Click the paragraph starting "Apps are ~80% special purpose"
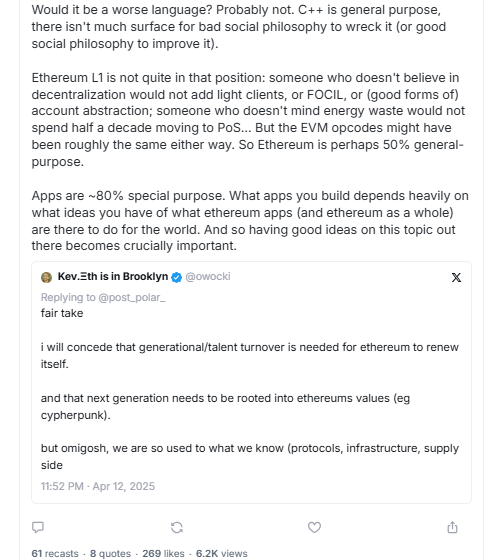The width and height of the screenshot is (496, 560). pyautogui.click(x=250, y=221)
